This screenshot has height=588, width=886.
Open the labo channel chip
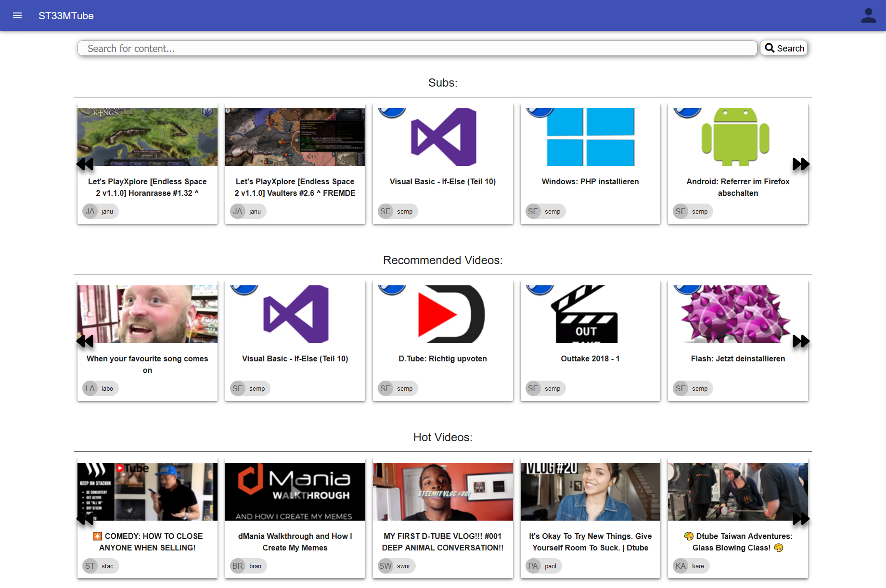(x=100, y=388)
